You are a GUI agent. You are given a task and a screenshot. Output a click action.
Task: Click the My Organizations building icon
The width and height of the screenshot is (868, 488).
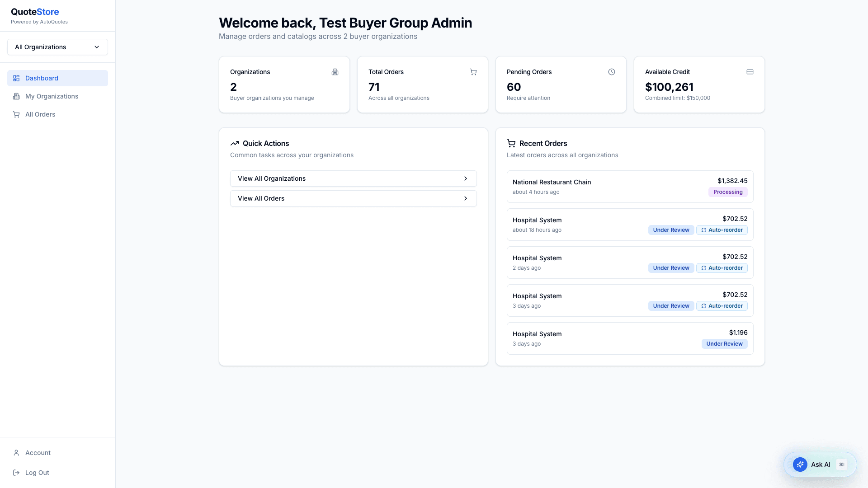point(16,96)
